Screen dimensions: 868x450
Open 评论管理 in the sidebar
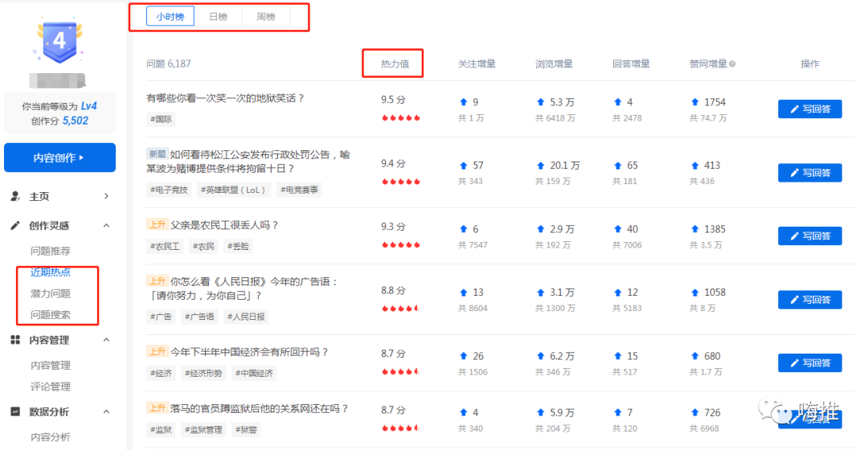click(x=51, y=387)
